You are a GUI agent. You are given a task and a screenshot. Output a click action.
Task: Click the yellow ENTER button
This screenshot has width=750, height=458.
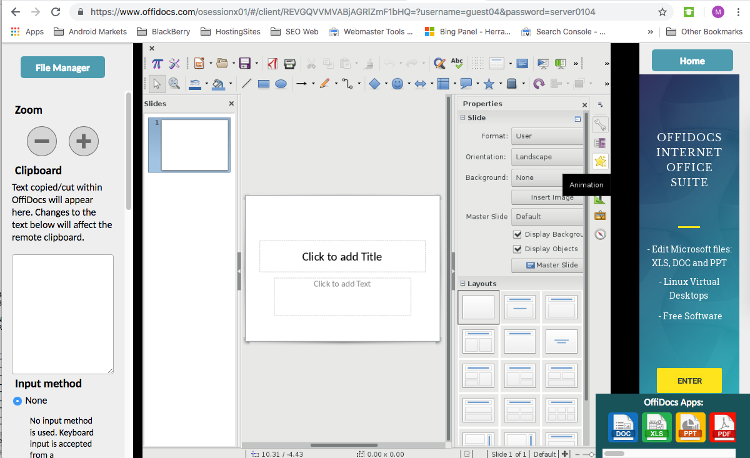(689, 381)
